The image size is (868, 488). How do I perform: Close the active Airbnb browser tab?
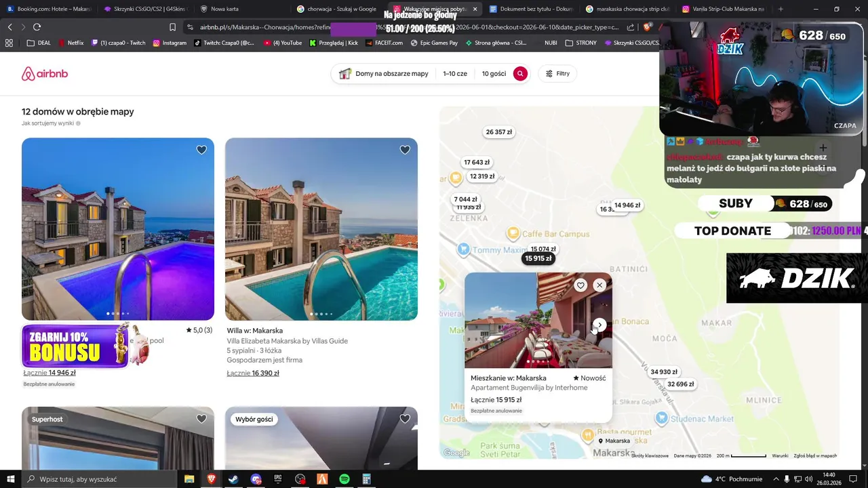(475, 9)
